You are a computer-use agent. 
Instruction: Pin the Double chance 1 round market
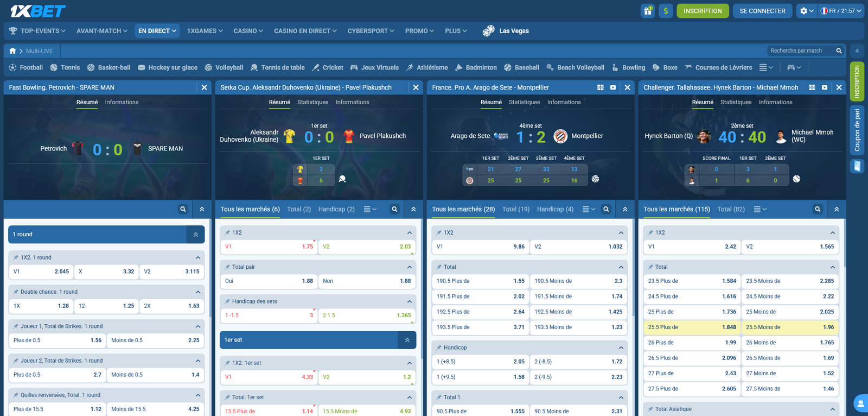coord(16,292)
